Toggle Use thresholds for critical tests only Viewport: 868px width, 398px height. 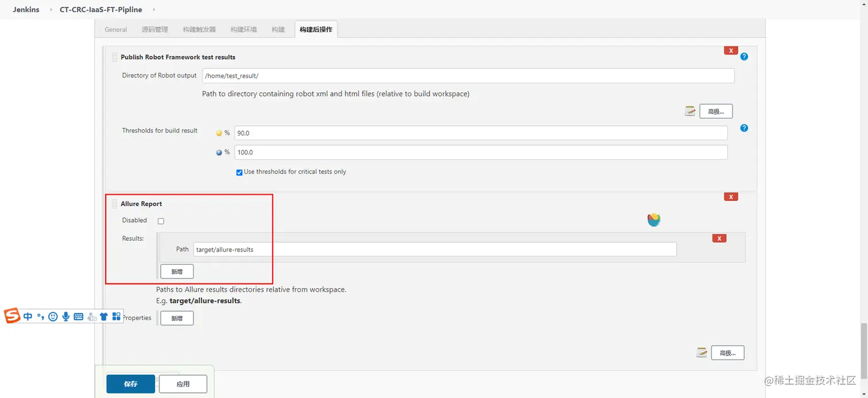point(239,172)
